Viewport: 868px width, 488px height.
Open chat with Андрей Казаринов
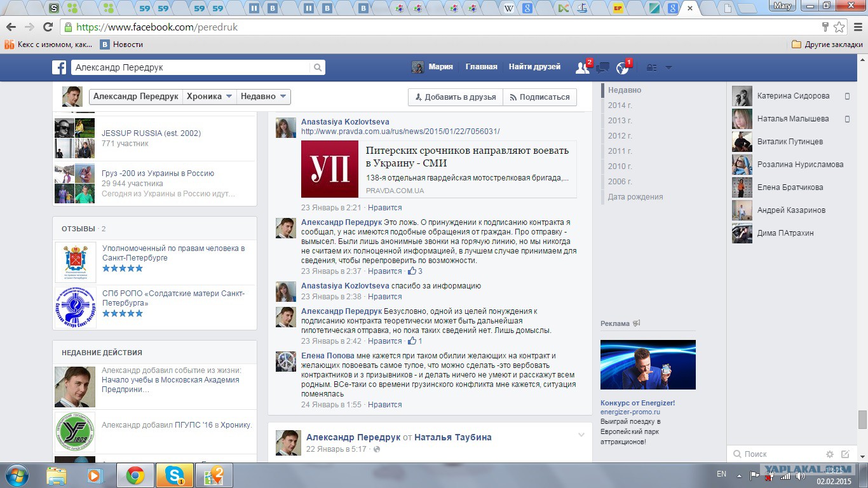791,210
